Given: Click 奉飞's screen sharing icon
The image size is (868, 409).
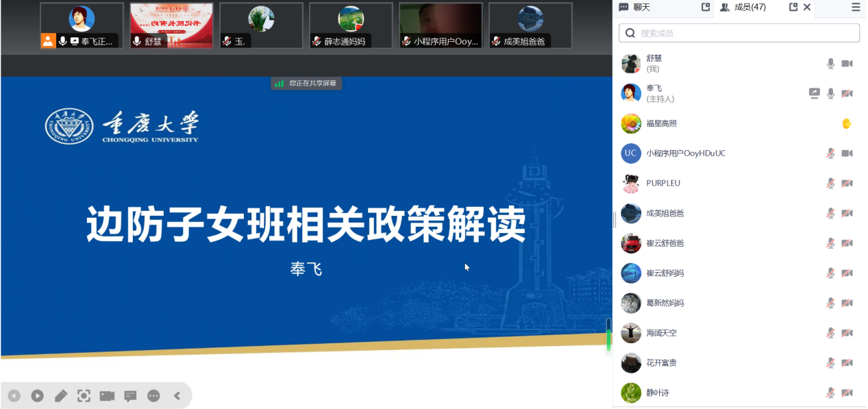Looking at the screenshot, I should pos(814,93).
